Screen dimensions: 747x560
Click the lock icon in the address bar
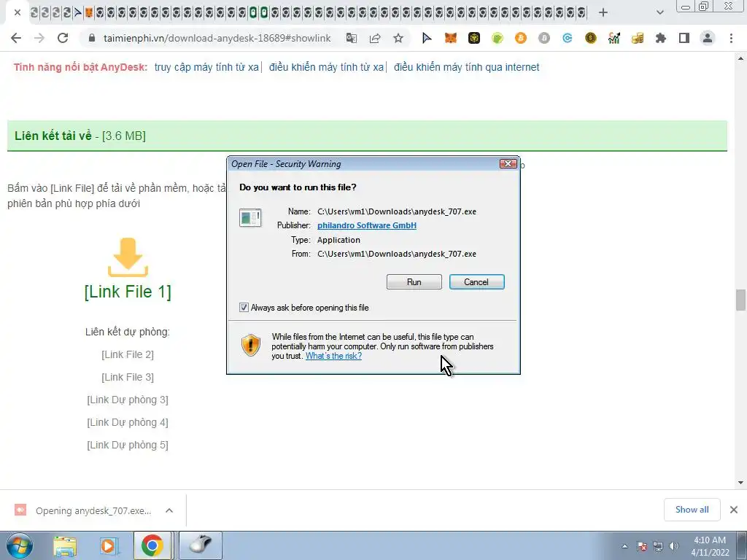tap(92, 38)
